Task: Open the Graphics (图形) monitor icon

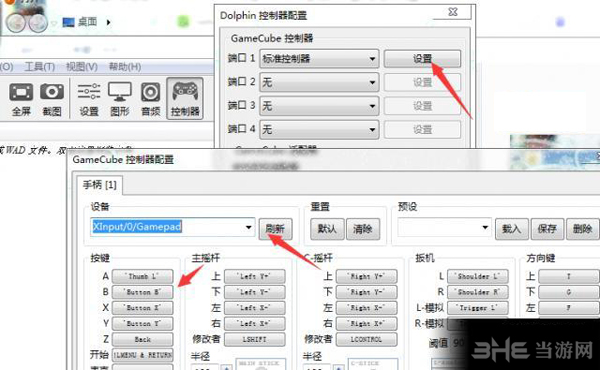Action: point(120,99)
